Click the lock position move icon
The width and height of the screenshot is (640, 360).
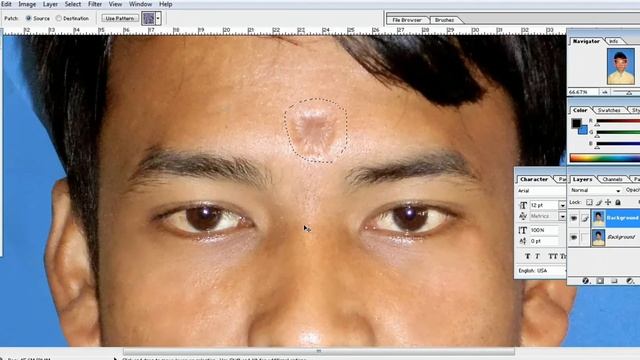(608, 202)
